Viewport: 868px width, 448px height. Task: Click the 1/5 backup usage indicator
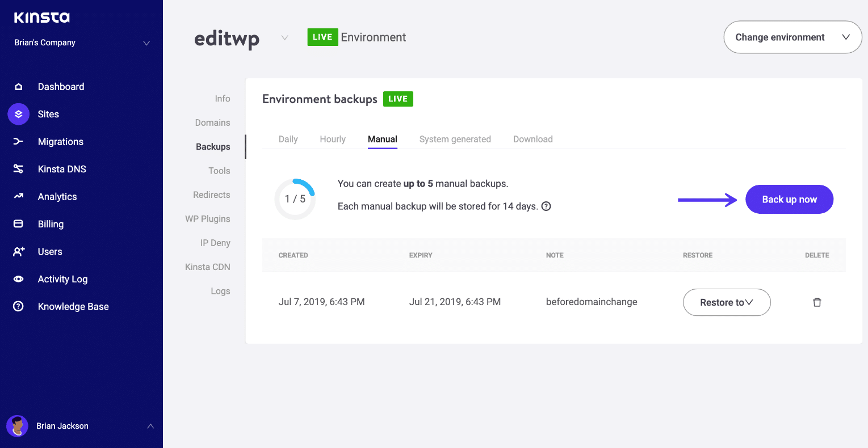[x=295, y=198]
